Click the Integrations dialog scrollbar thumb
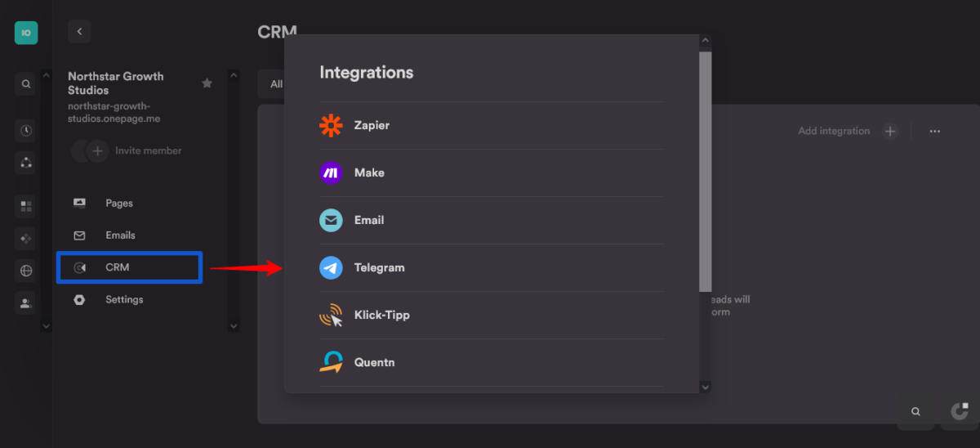980x448 pixels. coord(706,172)
